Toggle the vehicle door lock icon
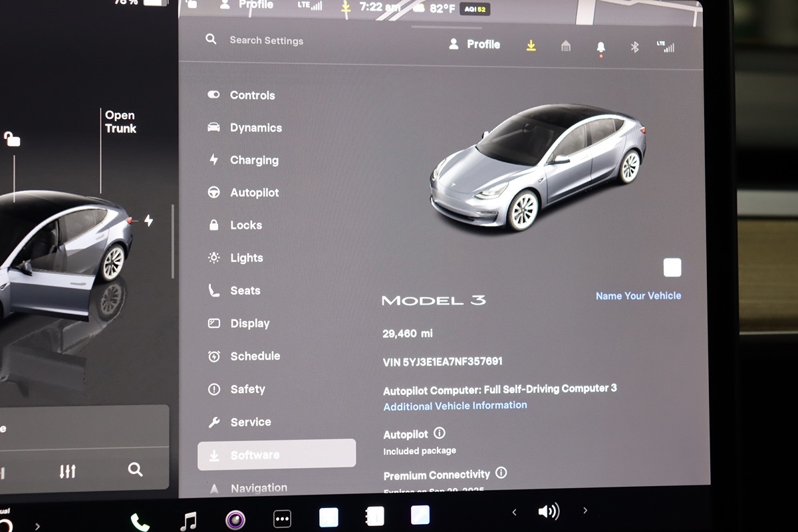Image resolution: width=798 pixels, height=532 pixels. (x=12, y=139)
